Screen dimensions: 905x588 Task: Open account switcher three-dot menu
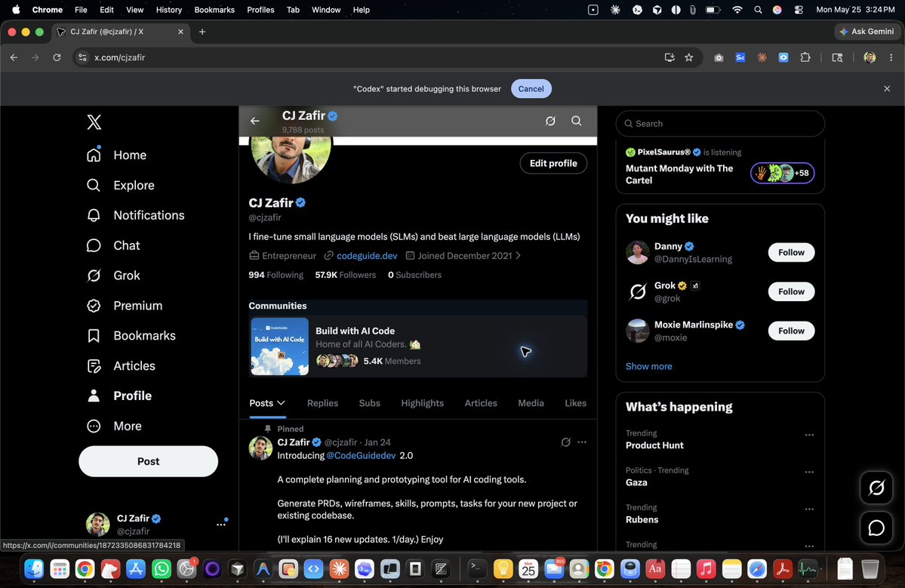tap(221, 525)
